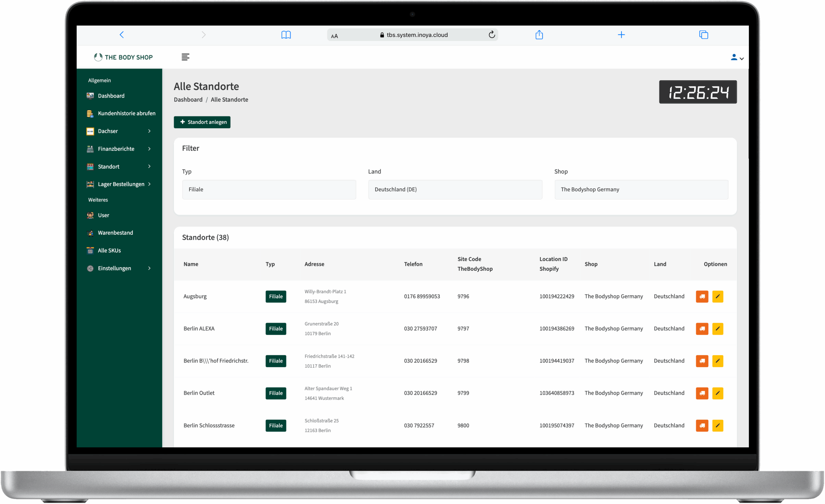This screenshot has height=504, width=825.
Task: Click the Dashboard breadcrumb link
Action: tap(188, 100)
